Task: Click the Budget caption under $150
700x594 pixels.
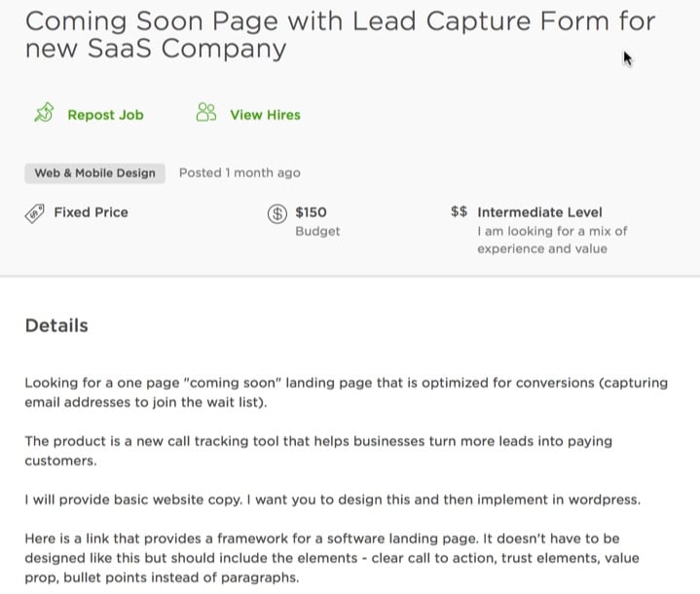Action: [x=317, y=232]
